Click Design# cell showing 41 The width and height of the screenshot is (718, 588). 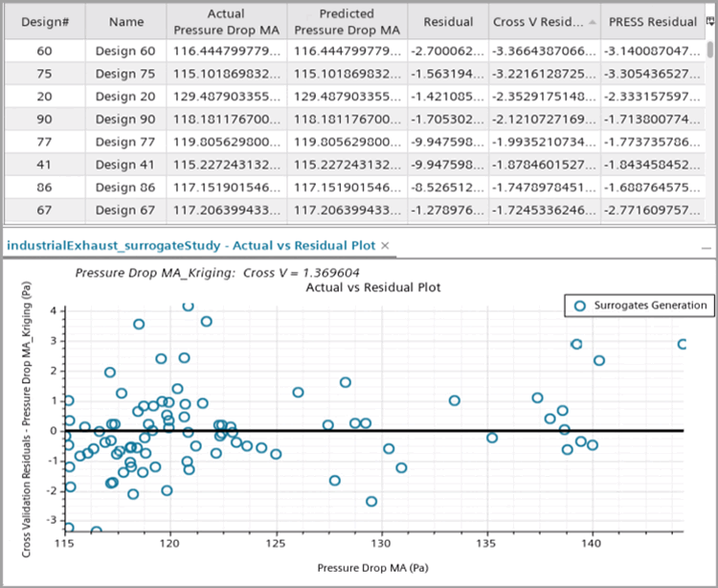[x=44, y=165]
